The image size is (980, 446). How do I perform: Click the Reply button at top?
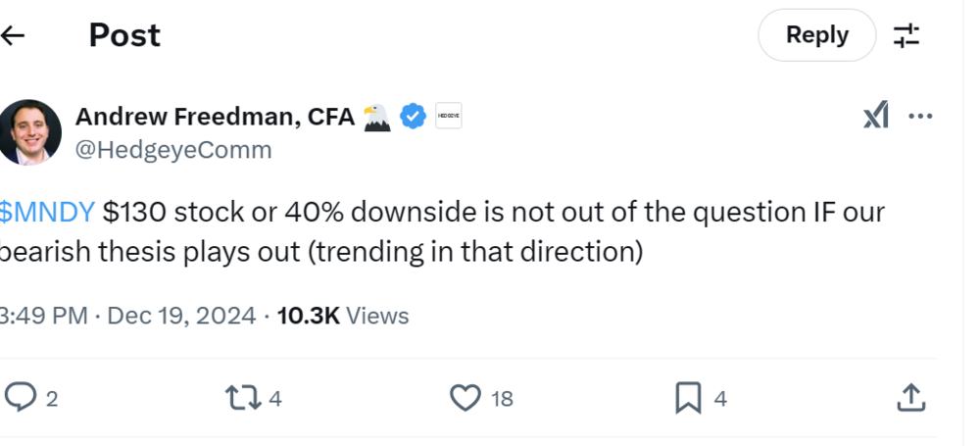tap(816, 35)
